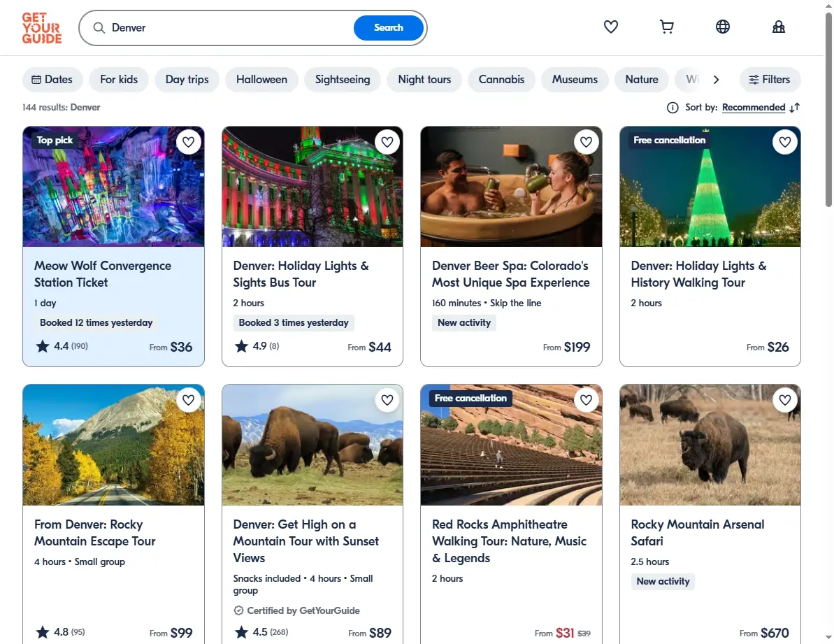Click the bison herd mountain photo
The image size is (834, 644).
click(x=312, y=445)
